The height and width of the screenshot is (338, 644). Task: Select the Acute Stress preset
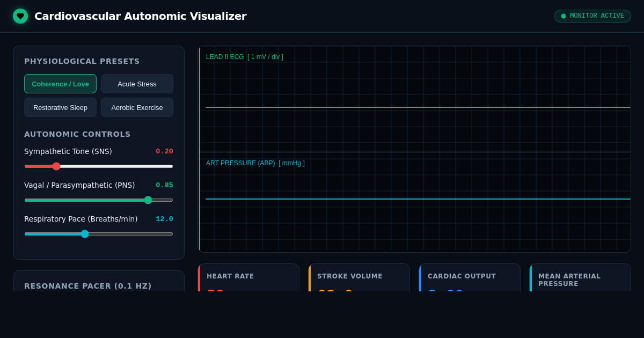[x=137, y=84]
